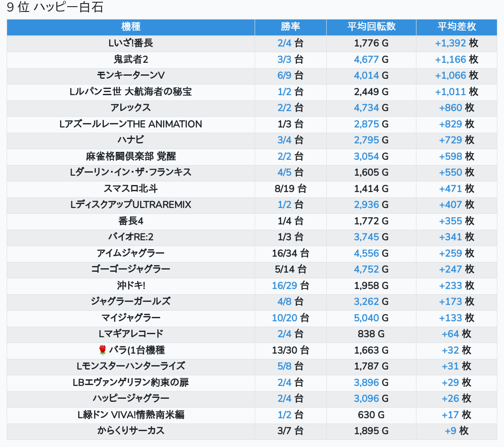Click the '3/4 台' win rate for ハナビ
Screen dimensions: 504x447
tap(290, 140)
